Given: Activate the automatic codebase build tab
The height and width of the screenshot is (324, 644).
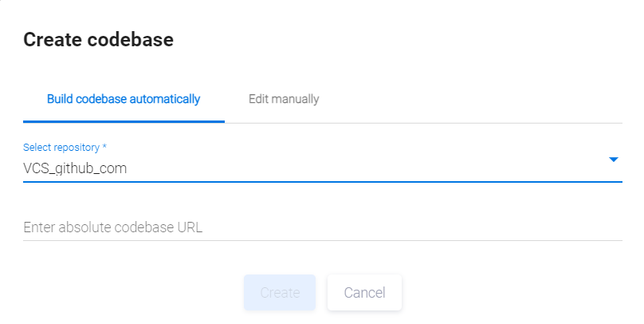Looking at the screenshot, I should coord(124,100).
